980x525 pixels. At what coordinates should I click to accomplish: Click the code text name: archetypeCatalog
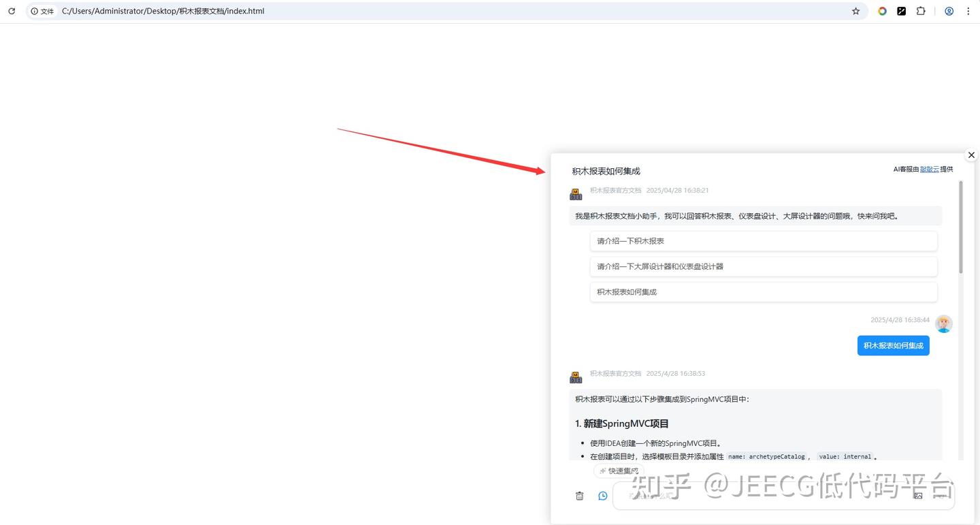click(x=766, y=457)
